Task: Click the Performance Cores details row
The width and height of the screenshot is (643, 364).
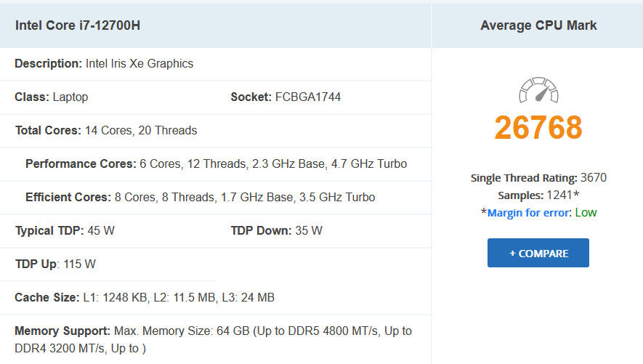Action: pos(216,164)
